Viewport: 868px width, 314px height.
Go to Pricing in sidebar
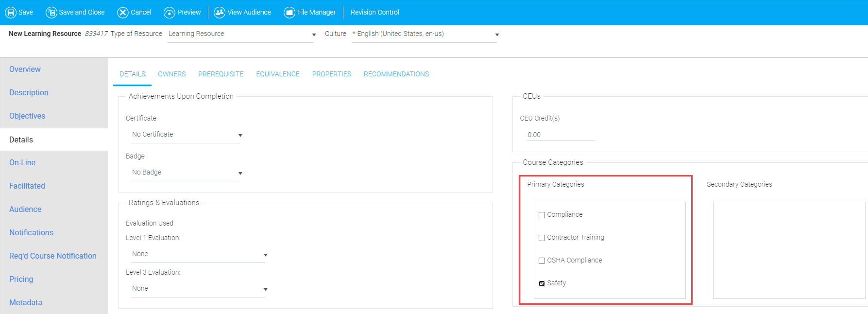(21, 279)
